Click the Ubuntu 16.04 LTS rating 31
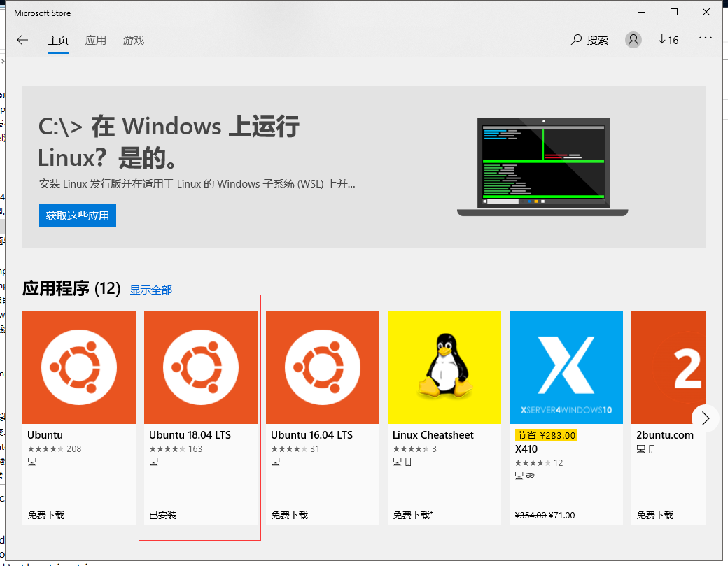Screen dimensions: 728x566 tap(295, 449)
